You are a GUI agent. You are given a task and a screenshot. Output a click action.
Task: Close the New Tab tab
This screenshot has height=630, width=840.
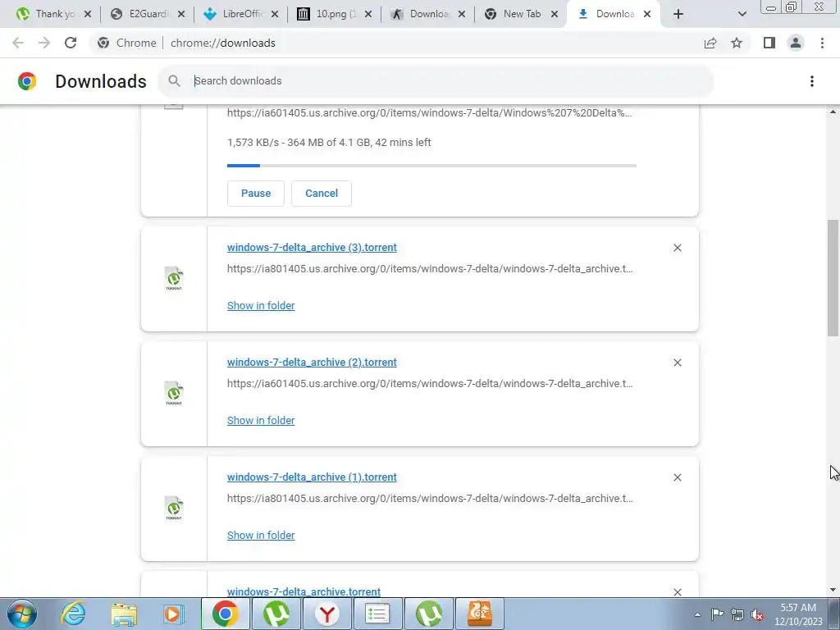pyautogui.click(x=555, y=14)
